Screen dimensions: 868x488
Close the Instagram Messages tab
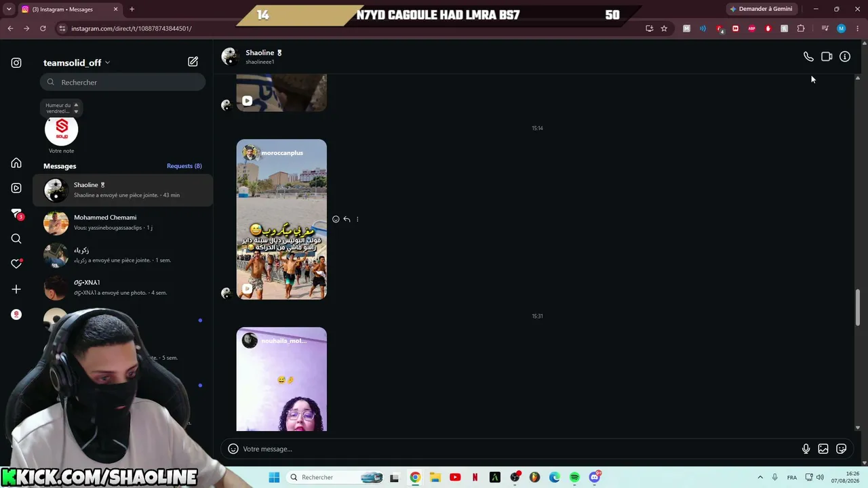115,9
